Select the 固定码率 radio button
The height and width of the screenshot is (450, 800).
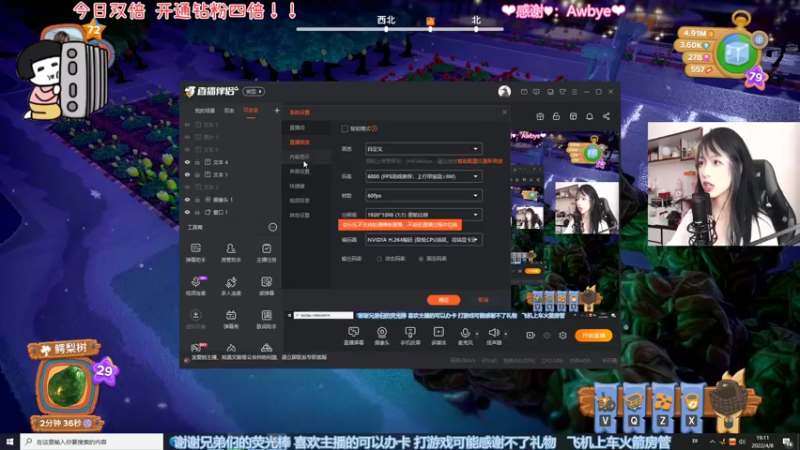[421, 259]
